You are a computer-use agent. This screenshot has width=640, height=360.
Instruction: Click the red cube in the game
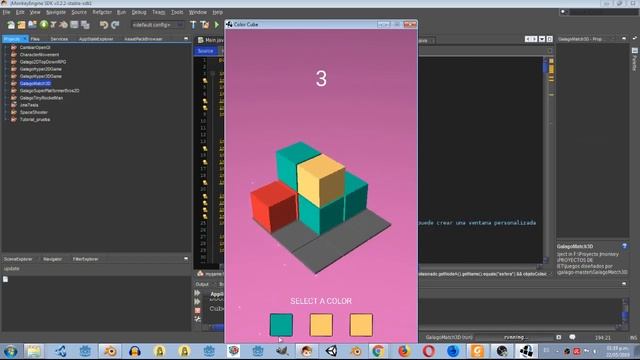pos(273,206)
